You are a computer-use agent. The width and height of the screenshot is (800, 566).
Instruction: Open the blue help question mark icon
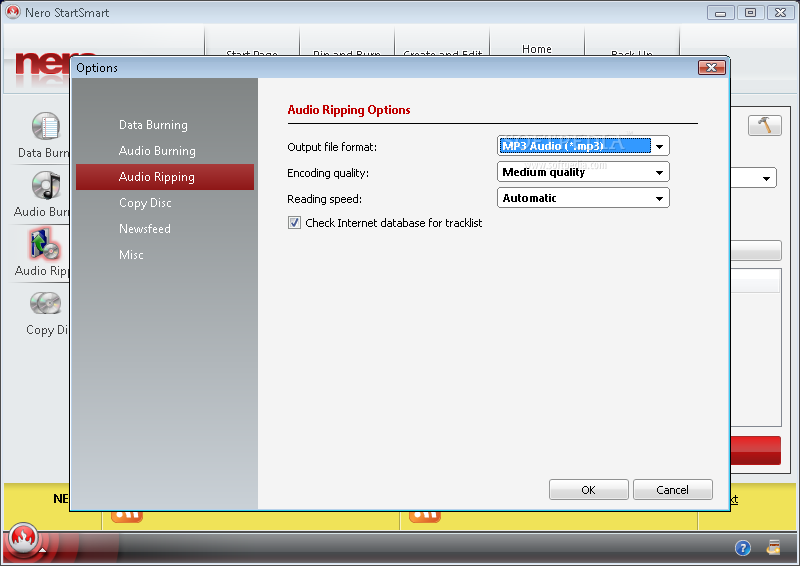pyautogui.click(x=742, y=548)
